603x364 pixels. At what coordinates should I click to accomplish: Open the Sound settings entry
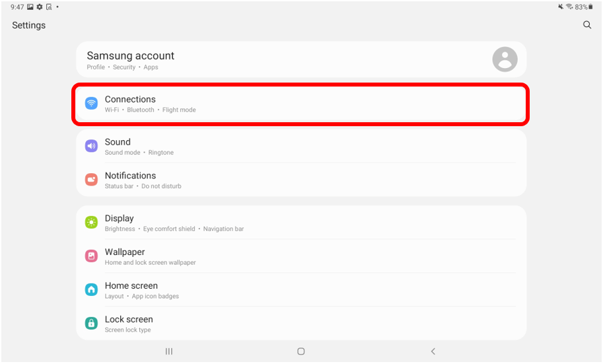pos(301,146)
